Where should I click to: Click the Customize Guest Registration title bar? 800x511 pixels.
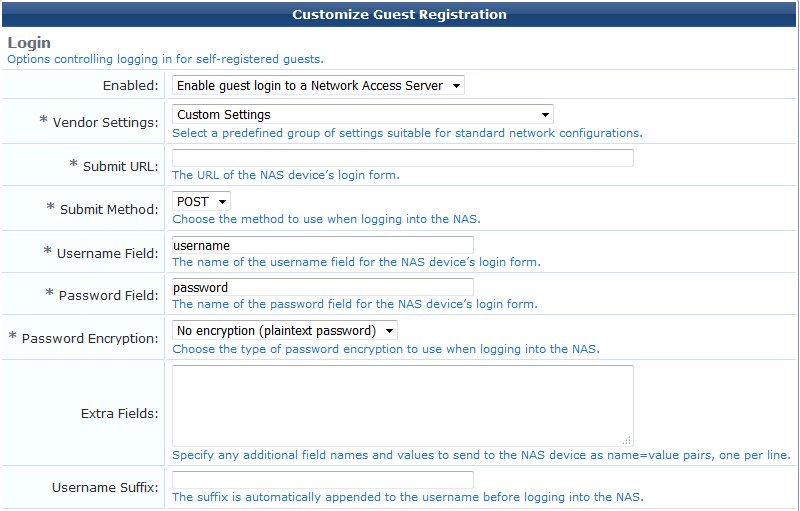pyautogui.click(x=399, y=15)
